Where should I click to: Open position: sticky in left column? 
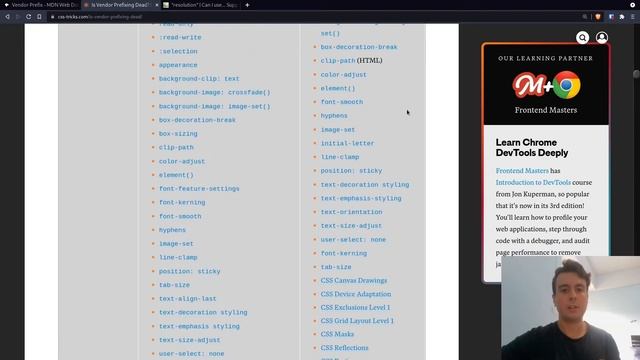(x=189, y=271)
